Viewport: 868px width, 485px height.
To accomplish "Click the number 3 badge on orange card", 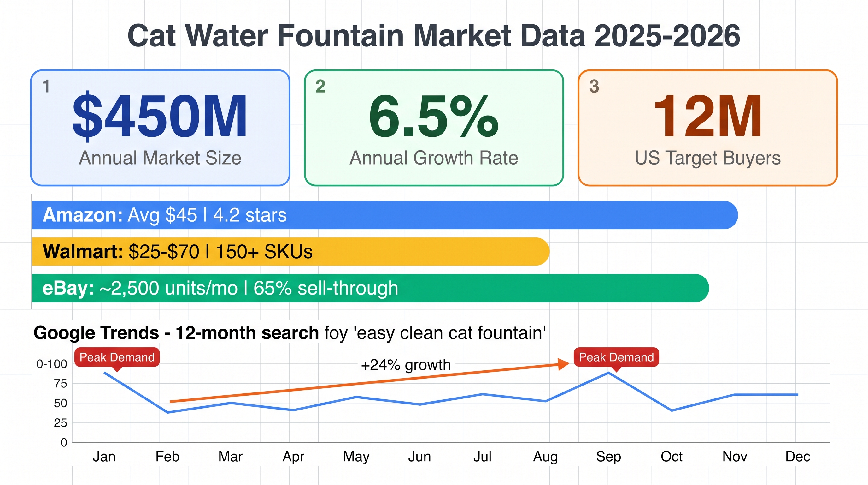I will pos(595,86).
